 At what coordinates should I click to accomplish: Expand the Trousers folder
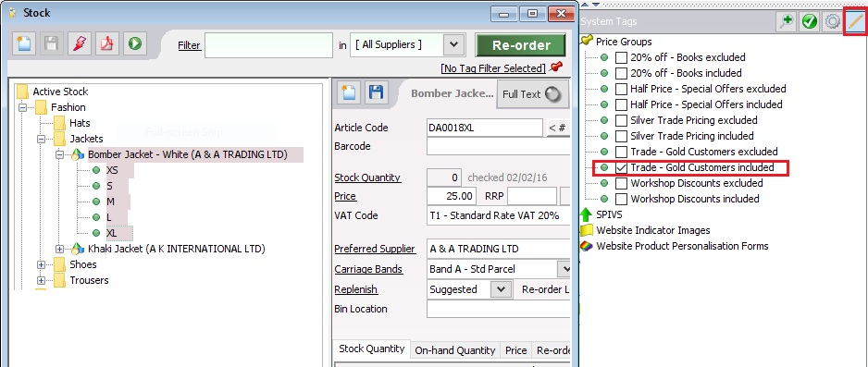coord(41,281)
